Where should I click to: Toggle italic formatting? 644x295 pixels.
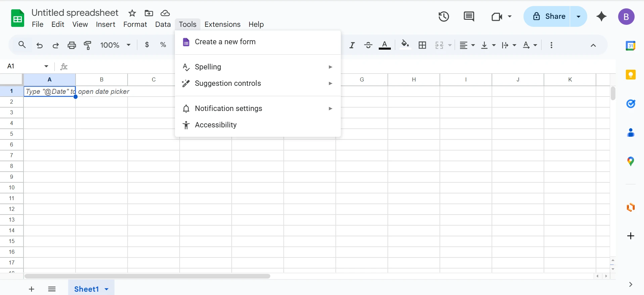pos(352,45)
